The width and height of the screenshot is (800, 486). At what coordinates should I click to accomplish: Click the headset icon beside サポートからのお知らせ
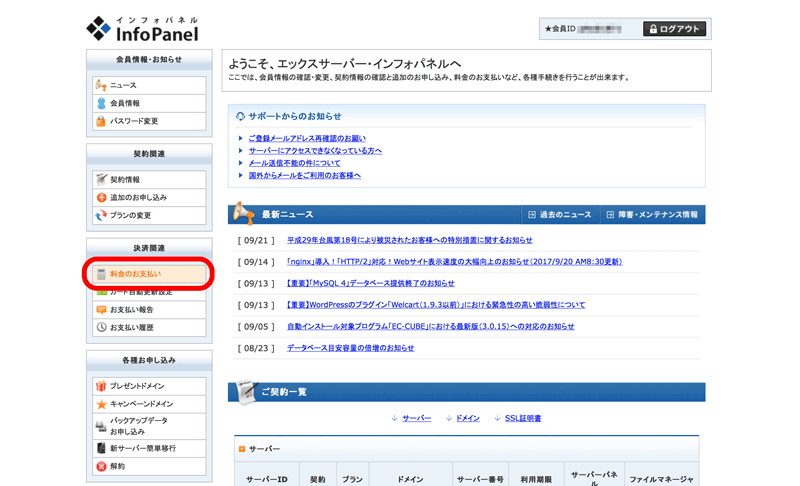(x=240, y=116)
